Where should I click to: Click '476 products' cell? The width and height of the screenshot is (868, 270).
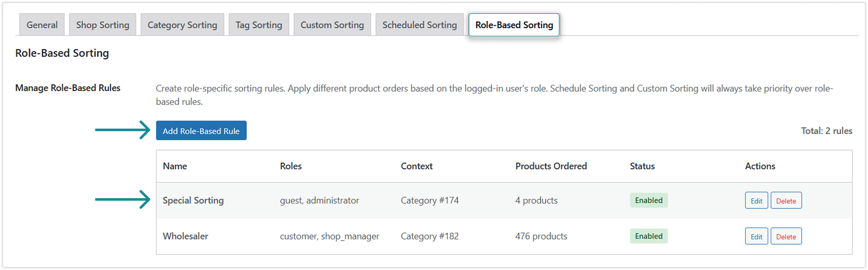pos(541,236)
